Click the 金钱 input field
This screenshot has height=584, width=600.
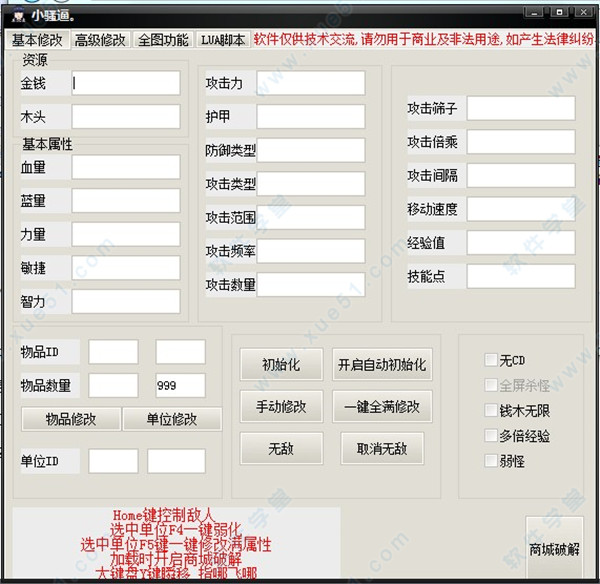pos(125,84)
